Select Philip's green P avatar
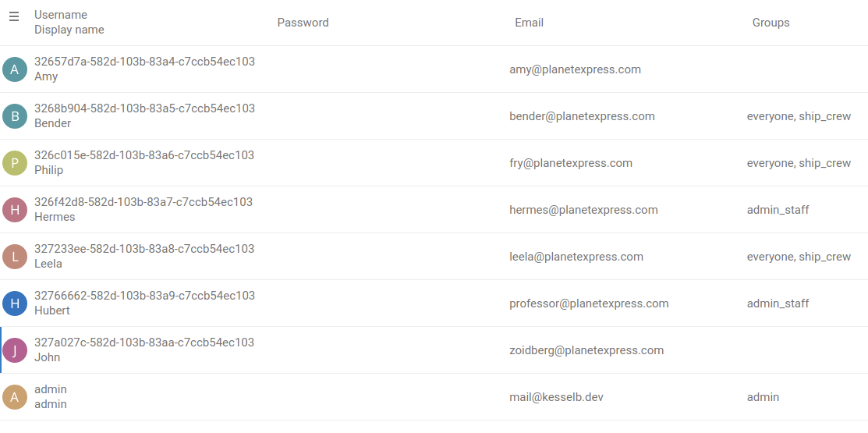This screenshot has width=868, height=433. tap(14, 163)
